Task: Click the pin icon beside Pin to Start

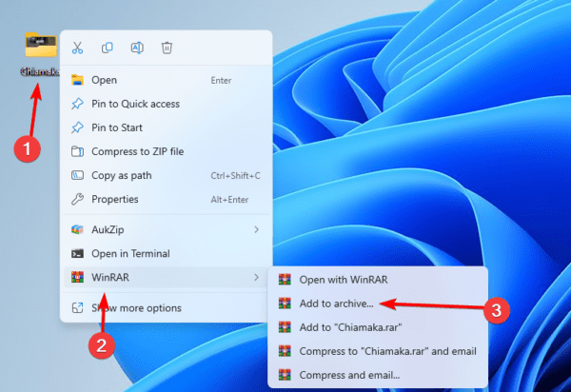Action: 77,127
